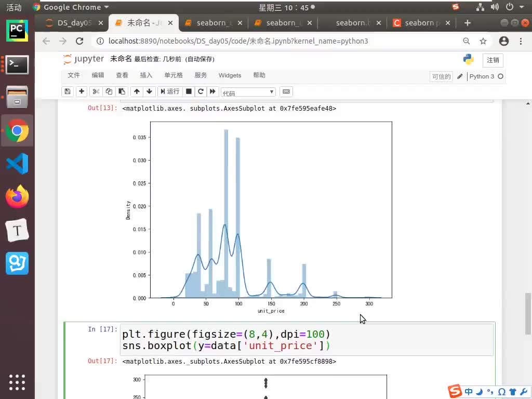Move selected cell down arrow
This screenshot has height=399, width=532.
149,91
